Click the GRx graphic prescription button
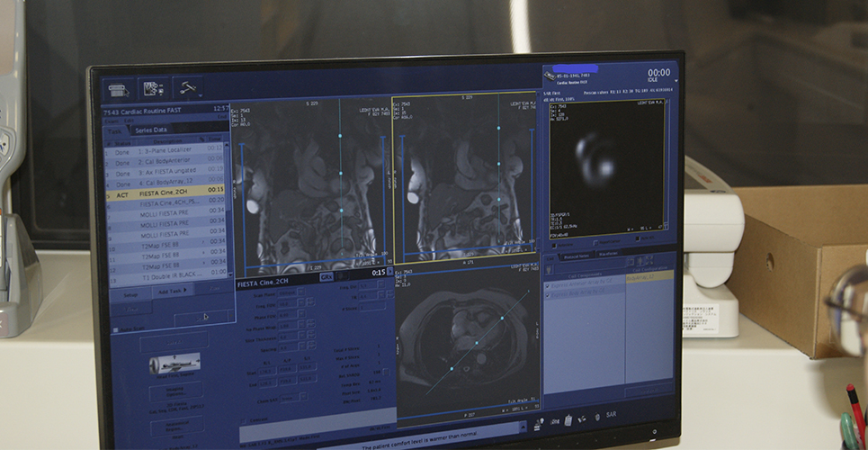This screenshot has width=868, height=450. [327, 278]
